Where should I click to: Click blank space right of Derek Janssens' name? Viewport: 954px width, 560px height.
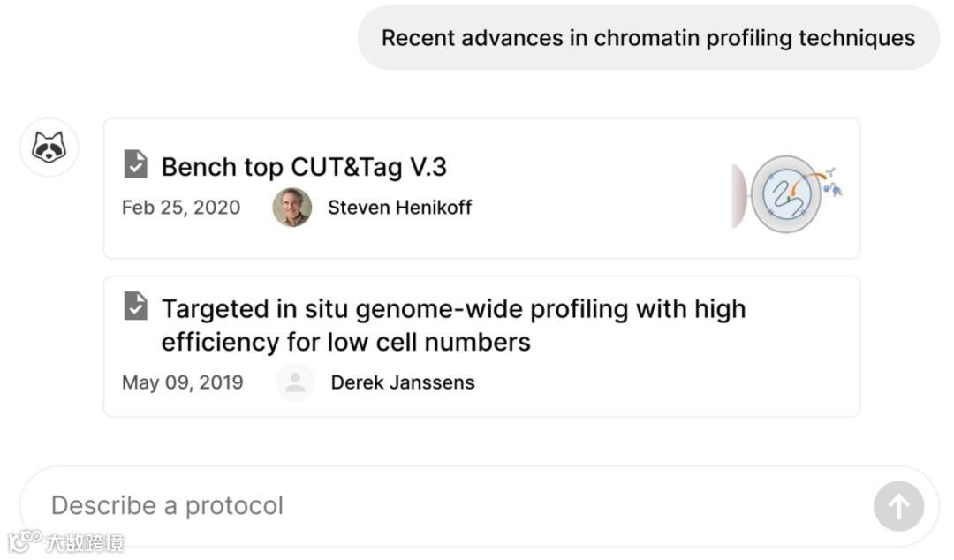coord(662,382)
